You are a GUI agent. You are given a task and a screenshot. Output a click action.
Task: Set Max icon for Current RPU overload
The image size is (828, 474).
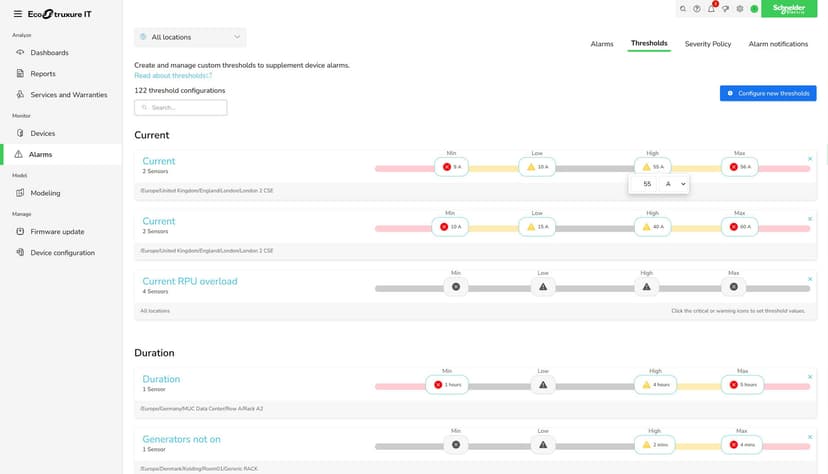click(x=733, y=287)
